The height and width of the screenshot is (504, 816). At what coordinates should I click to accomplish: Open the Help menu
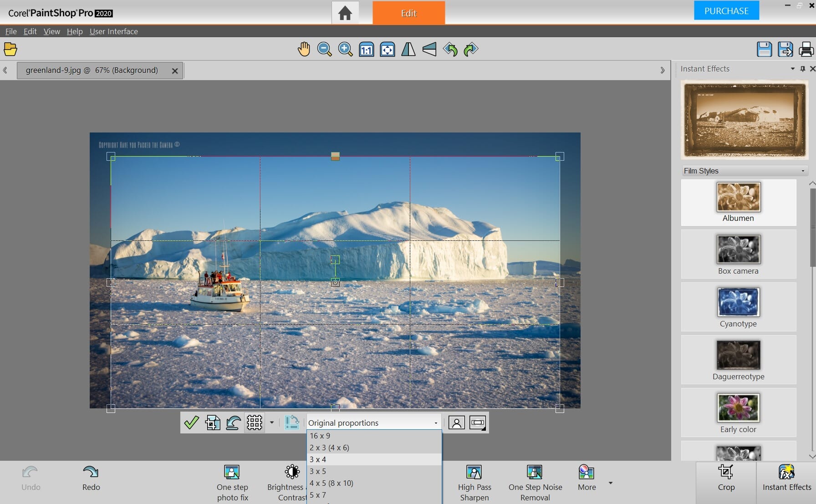[75, 31]
